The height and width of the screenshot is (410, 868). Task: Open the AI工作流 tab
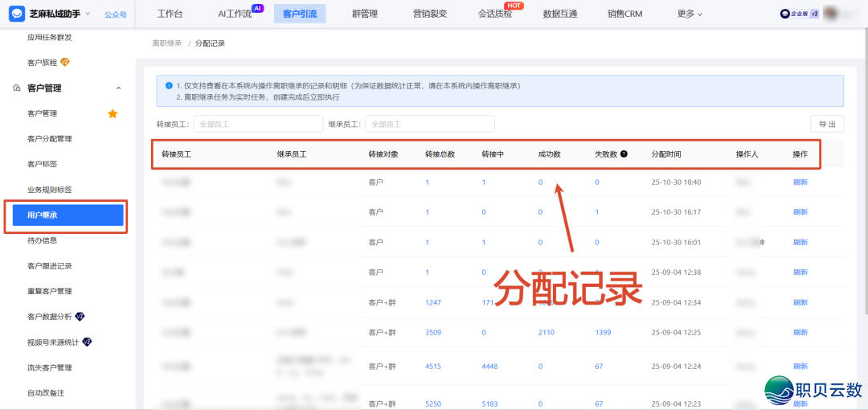[235, 14]
